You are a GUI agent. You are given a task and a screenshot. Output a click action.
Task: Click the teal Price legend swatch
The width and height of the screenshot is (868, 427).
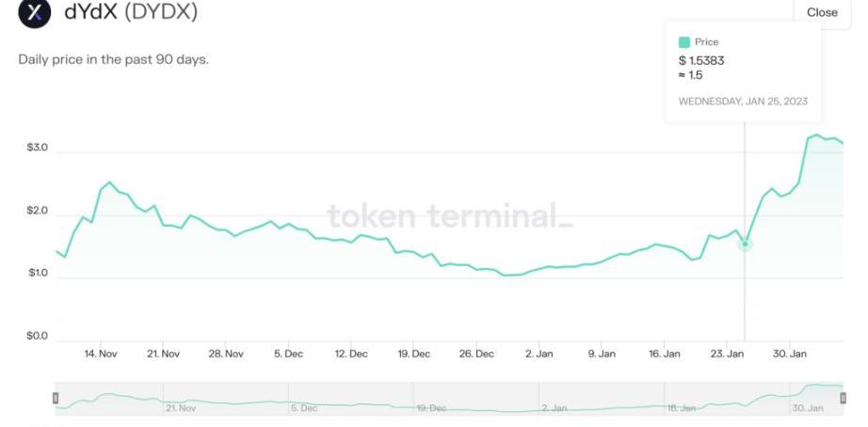683,42
